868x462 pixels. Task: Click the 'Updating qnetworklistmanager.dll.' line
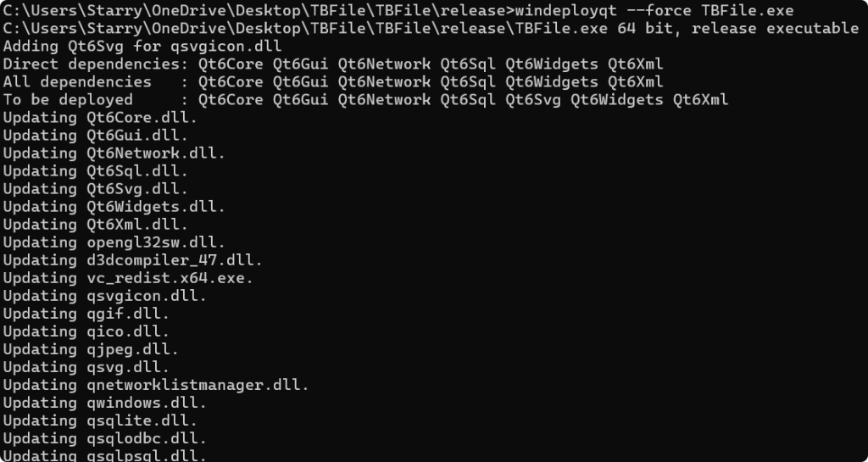(156, 385)
